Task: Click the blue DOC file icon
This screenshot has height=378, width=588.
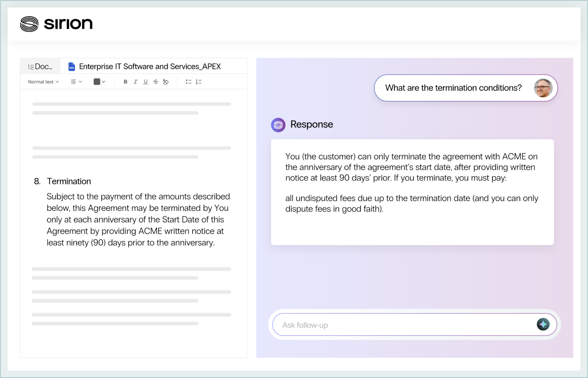Action: (72, 67)
